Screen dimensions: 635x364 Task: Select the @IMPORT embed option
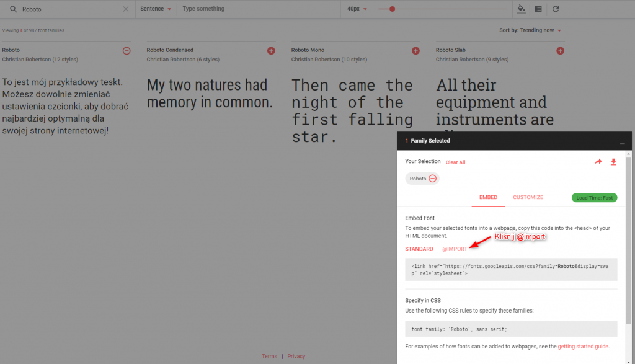pyautogui.click(x=455, y=249)
